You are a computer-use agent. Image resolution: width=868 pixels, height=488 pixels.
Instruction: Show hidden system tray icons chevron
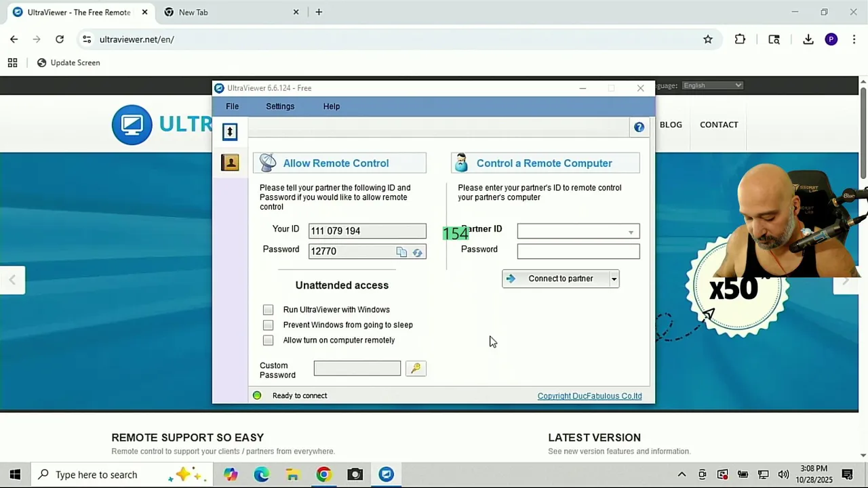pyautogui.click(x=682, y=474)
